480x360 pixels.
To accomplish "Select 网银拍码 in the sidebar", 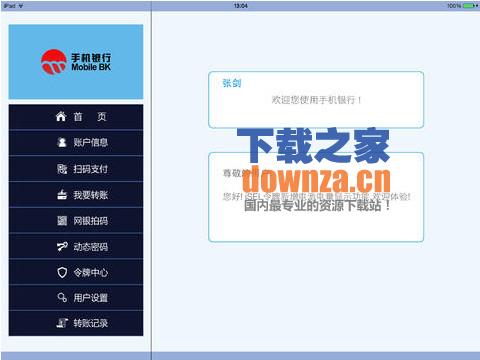I will [76, 221].
